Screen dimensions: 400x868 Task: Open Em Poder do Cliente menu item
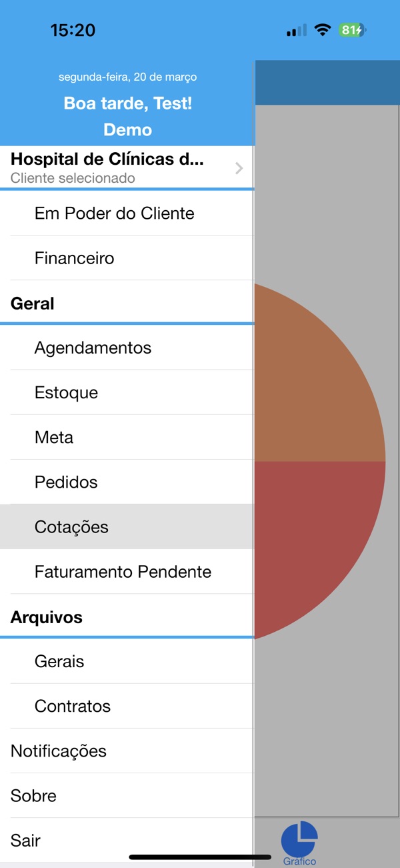pyautogui.click(x=115, y=213)
